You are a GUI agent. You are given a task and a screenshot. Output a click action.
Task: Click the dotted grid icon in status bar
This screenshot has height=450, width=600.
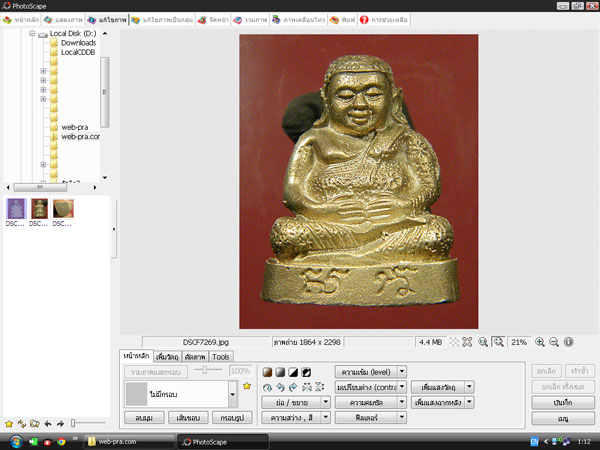tap(454, 342)
